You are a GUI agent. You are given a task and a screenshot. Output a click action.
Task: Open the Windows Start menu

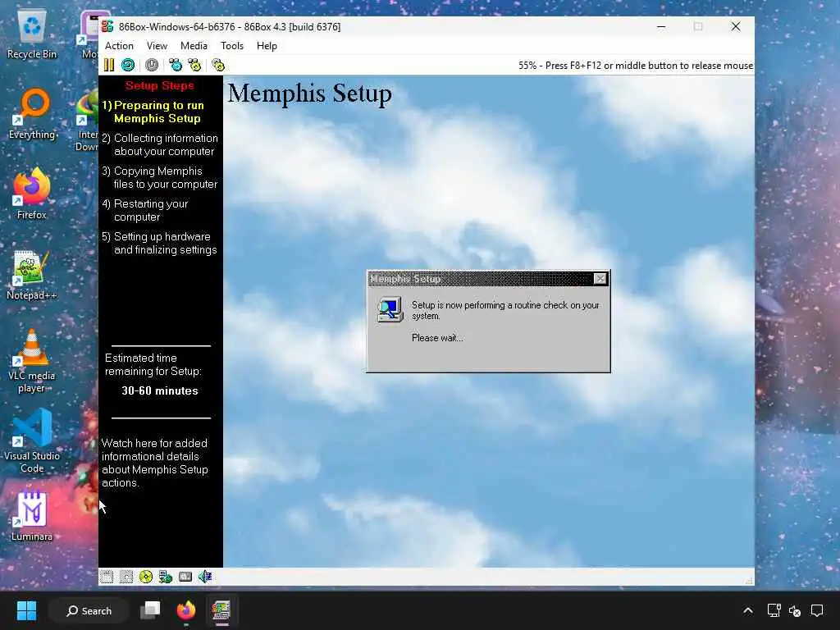26,610
